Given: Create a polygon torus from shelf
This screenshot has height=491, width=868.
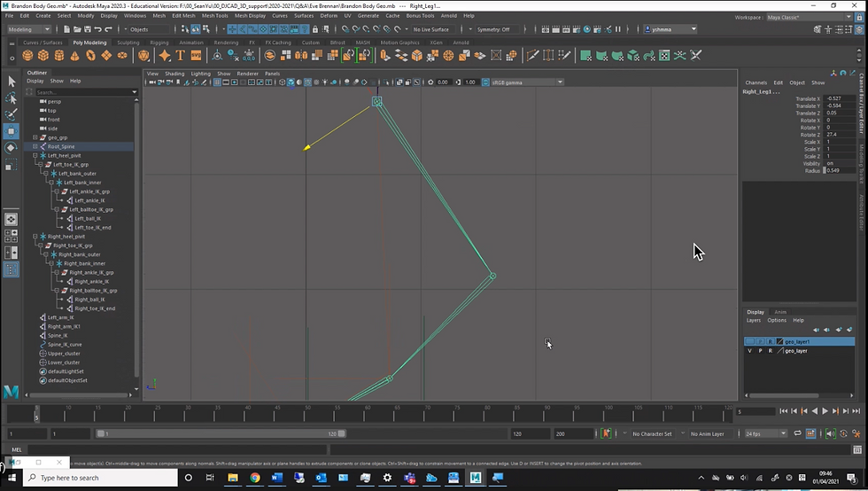Looking at the screenshot, I should [x=90, y=56].
